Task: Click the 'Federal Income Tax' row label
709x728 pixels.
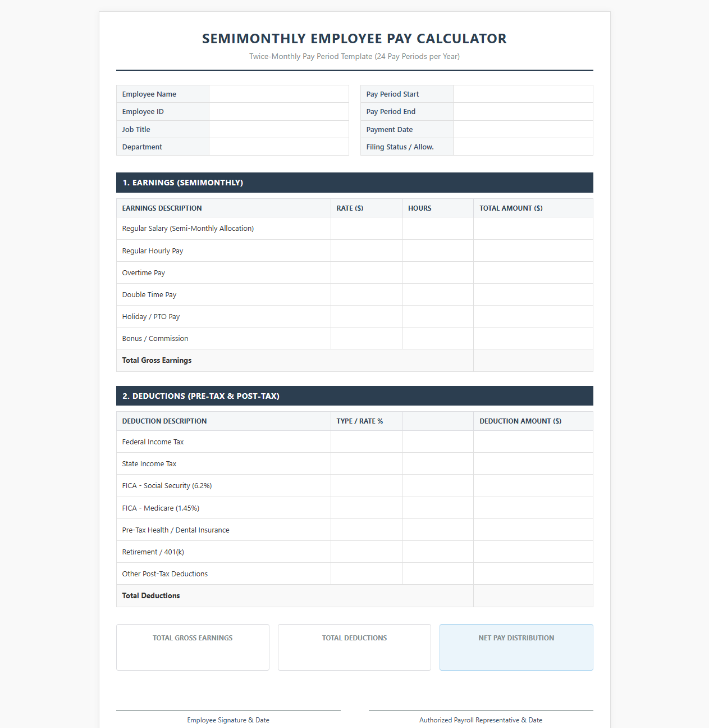Action: coord(153,442)
